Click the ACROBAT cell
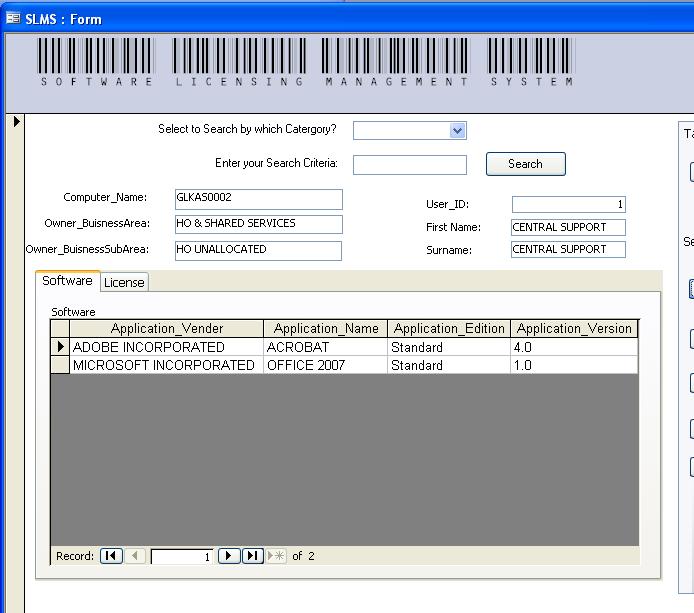This screenshot has width=694, height=613. [x=325, y=347]
